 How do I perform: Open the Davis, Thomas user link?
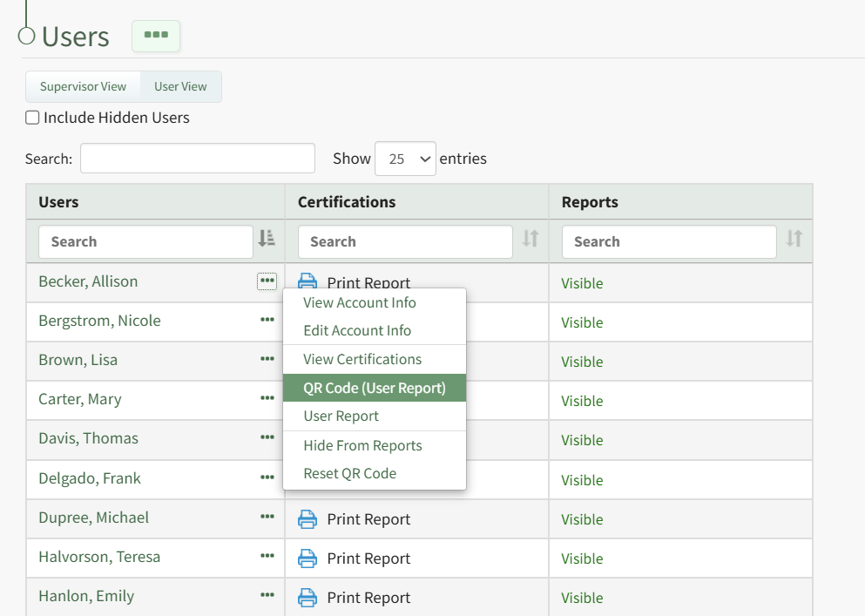point(88,438)
